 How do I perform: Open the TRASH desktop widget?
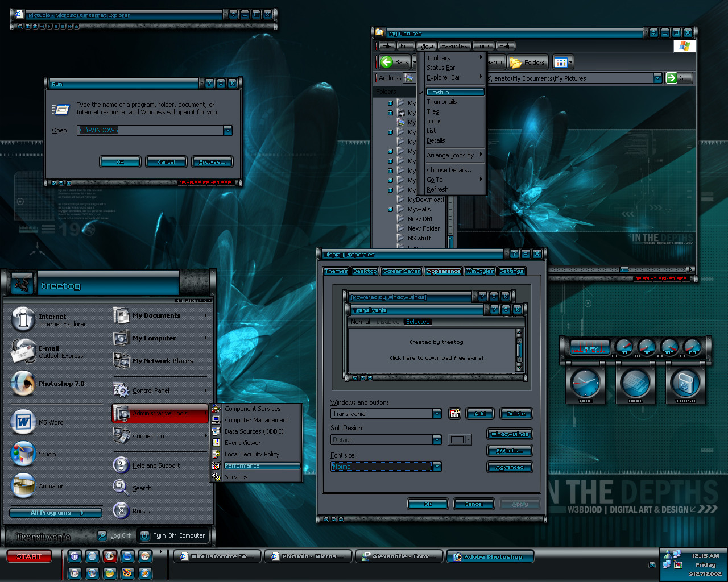tap(685, 384)
